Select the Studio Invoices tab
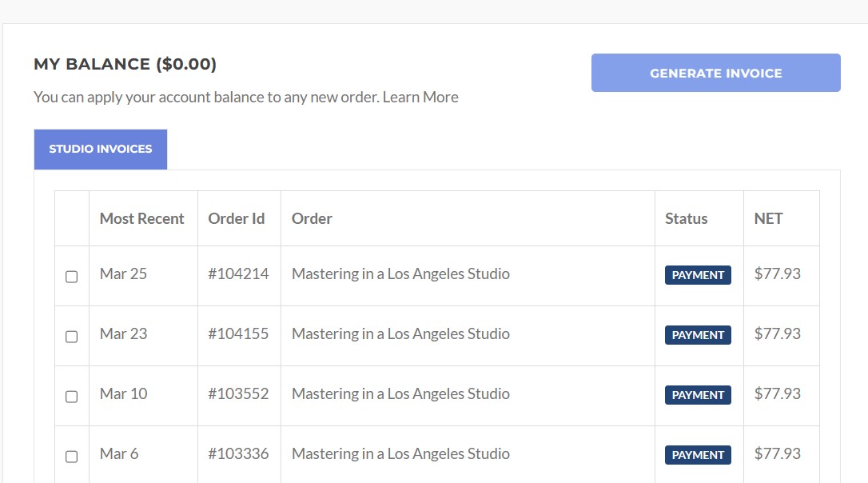This screenshot has width=868, height=483. coord(101,149)
